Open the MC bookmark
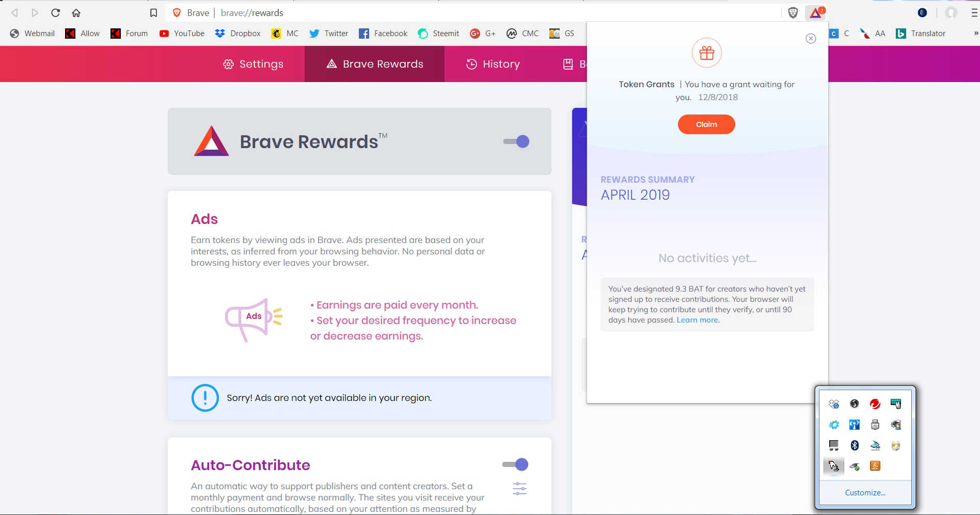 pos(285,34)
